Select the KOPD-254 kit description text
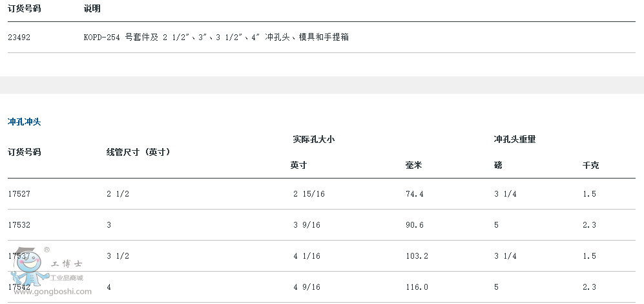 pos(216,38)
